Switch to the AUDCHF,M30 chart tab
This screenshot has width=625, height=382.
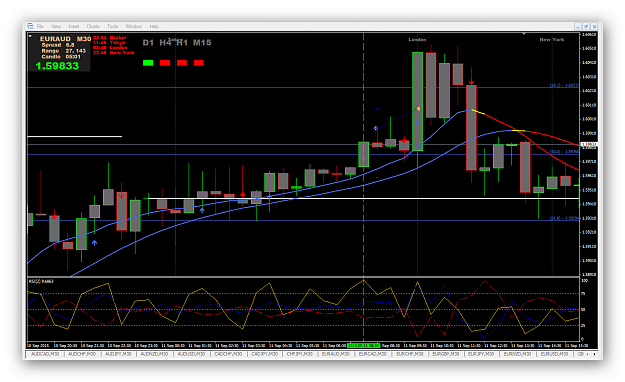point(82,354)
